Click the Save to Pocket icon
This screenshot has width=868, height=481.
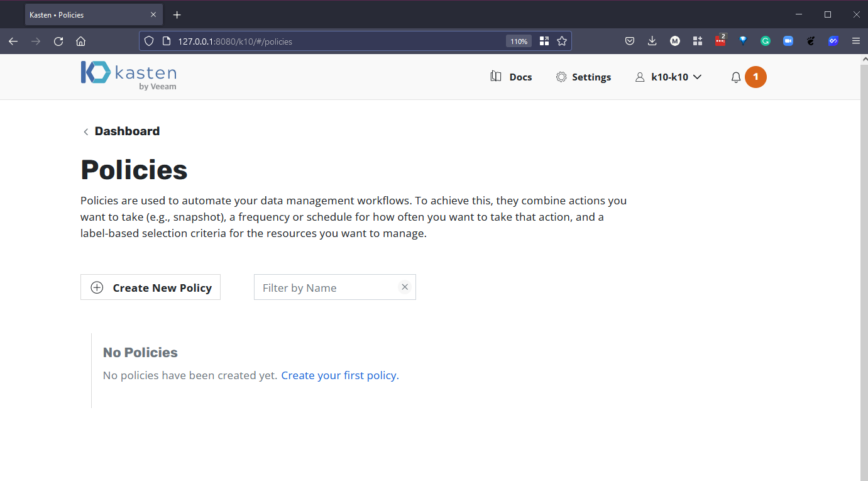pyautogui.click(x=629, y=41)
